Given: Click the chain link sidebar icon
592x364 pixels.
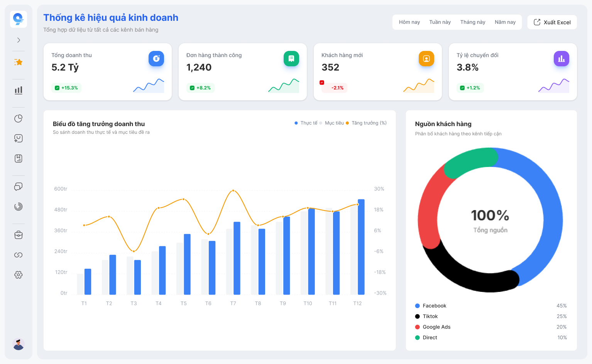Looking at the screenshot, I should (19, 255).
